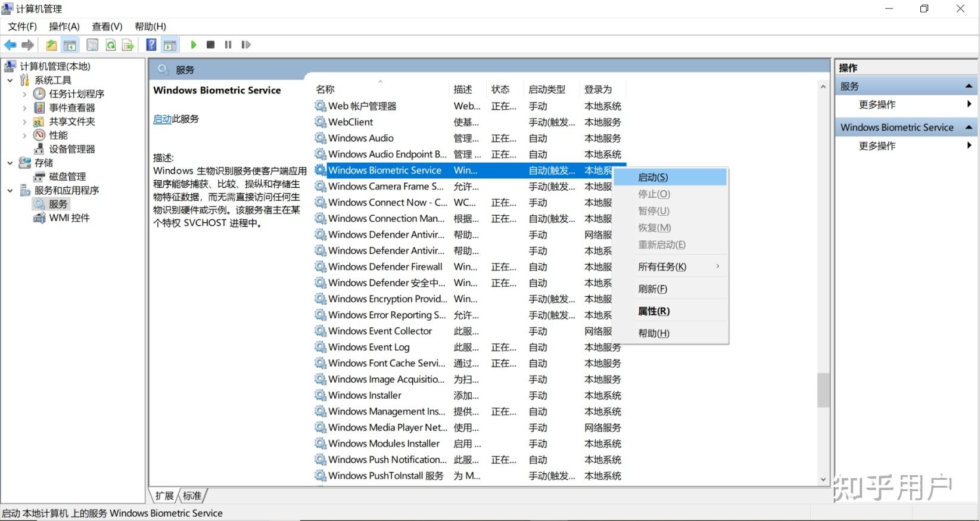Open the 查看(V) menu
The width and height of the screenshot is (980, 521).
pos(107,26)
